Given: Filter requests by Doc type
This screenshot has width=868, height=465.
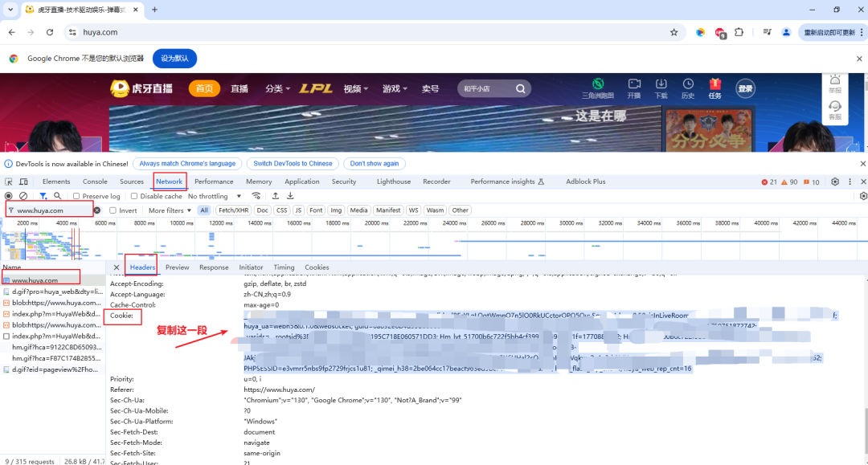Looking at the screenshot, I should point(262,210).
